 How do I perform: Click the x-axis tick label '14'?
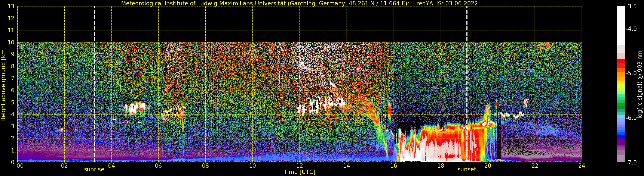[347, 166]
